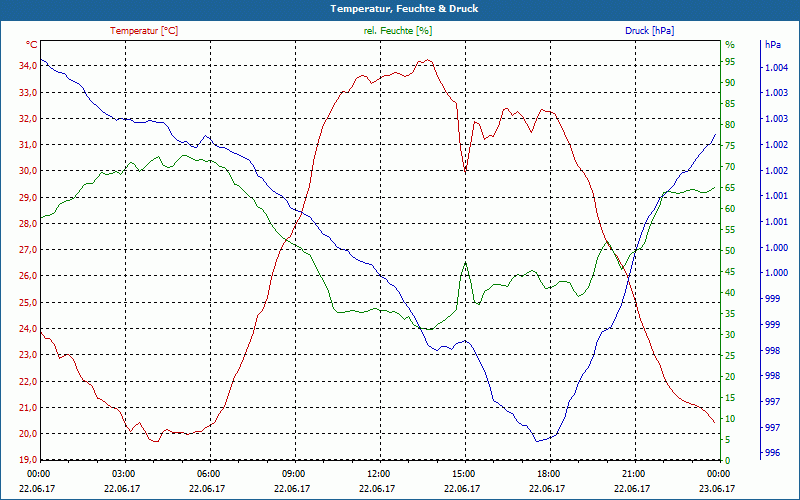Click temperature axis value '32,0'
The image size is (800, 500).
(x=28, y=118)
